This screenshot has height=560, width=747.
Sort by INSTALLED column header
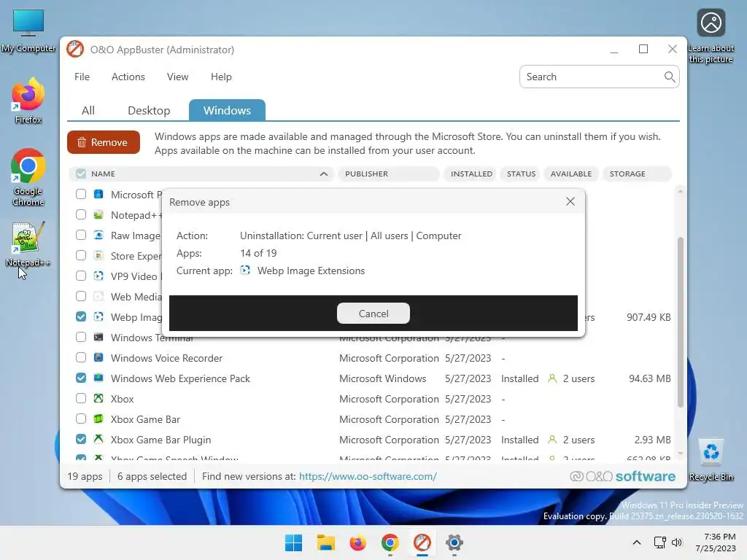[472, 174]
